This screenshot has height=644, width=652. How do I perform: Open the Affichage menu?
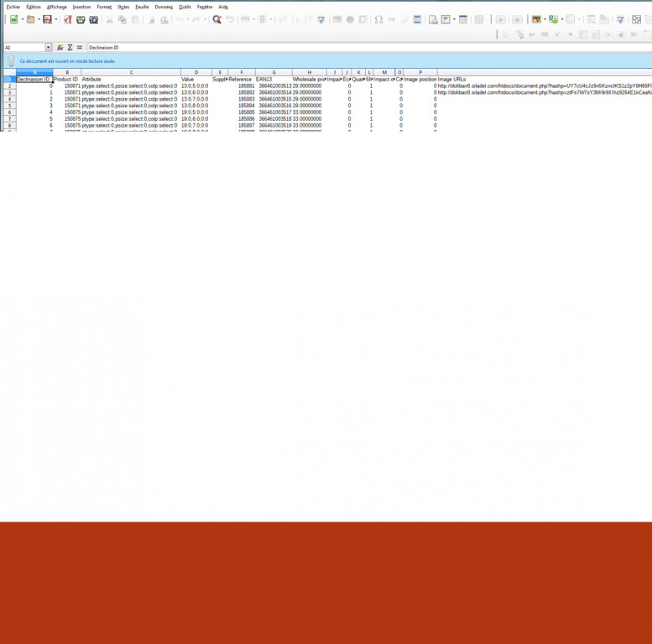[x=56, y=7]
